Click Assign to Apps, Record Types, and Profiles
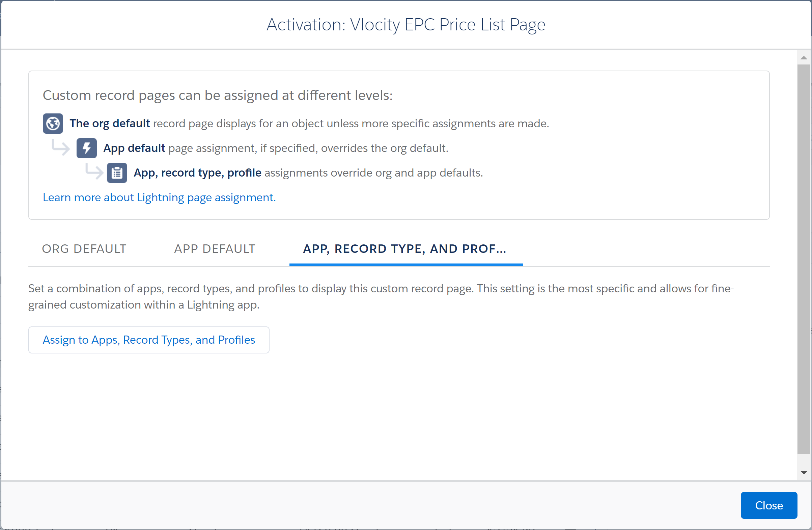Screen dimensions: 812x530 pyautogui.click(x=149, y=340)
